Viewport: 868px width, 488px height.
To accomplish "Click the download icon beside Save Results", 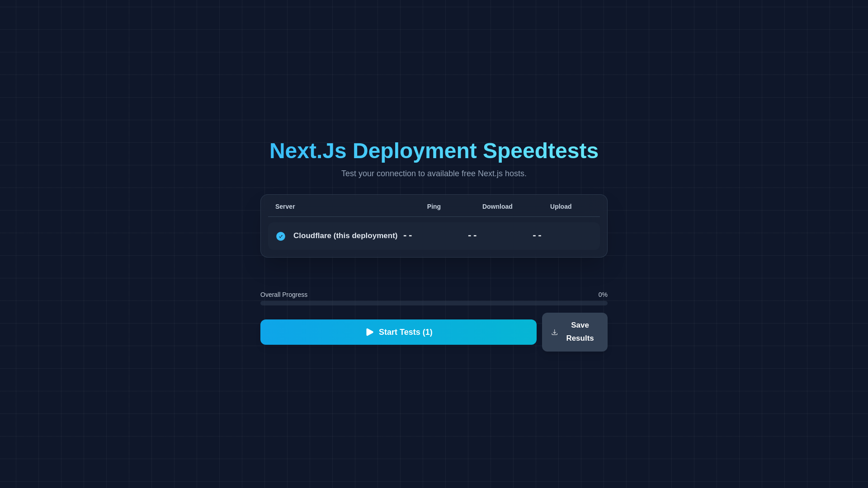I will click(x=555, y=332).
